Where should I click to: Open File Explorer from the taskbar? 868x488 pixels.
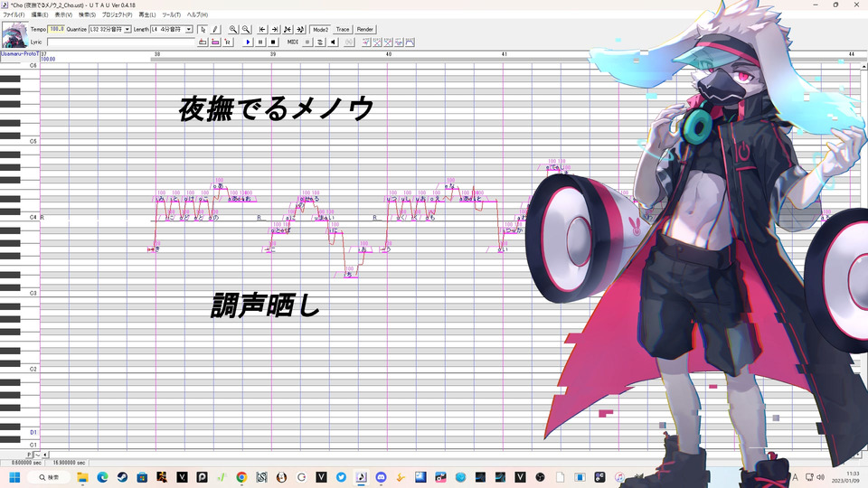(82, 477)
